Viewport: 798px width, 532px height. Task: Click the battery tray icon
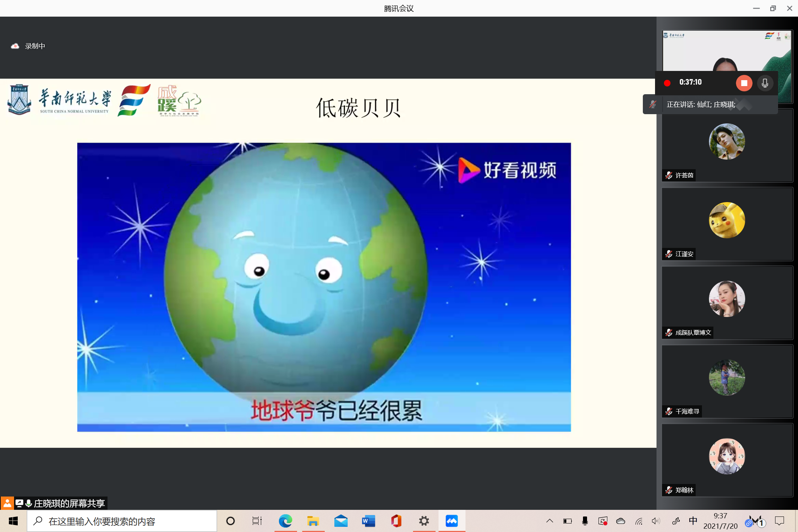pyautogui.click(x=567, y=521)
